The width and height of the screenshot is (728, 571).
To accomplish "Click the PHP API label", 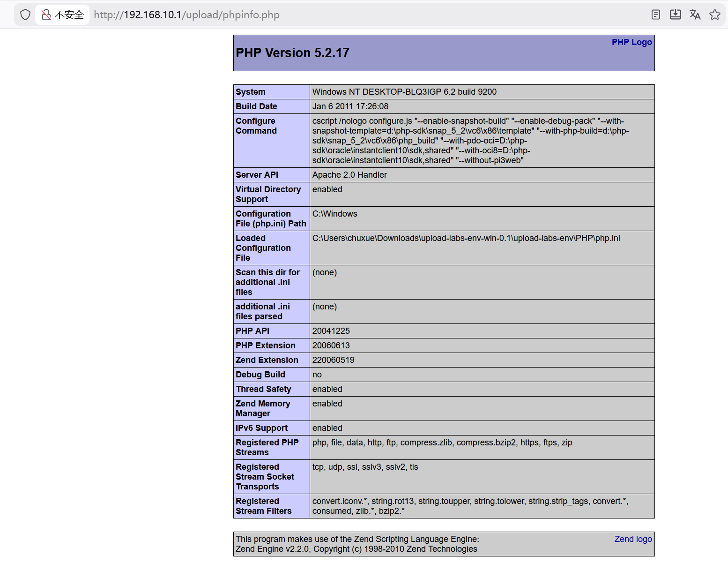I will [x=253, y=331].
